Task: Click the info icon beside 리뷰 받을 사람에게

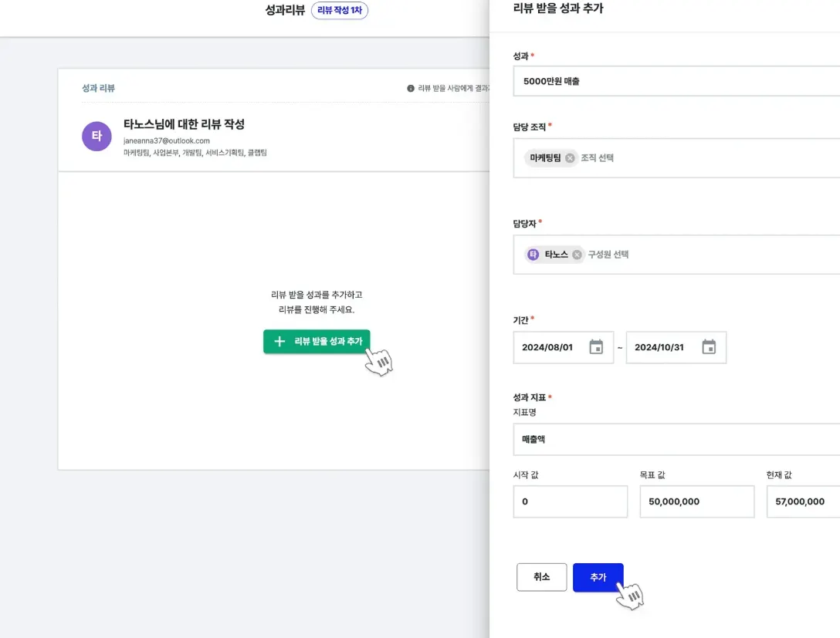Action: [411, 89]
